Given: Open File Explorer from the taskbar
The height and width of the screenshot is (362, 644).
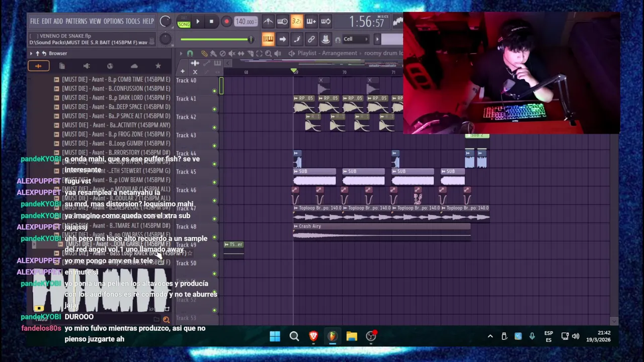Looking at the screenshot, I should (352, 336).
